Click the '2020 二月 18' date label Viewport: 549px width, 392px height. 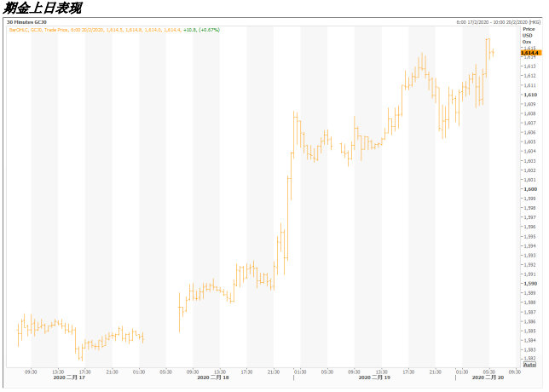pyautogui.click(x=213, y=378)
